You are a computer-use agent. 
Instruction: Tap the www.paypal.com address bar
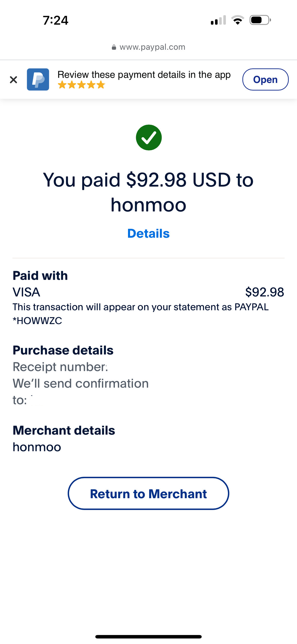[148, 47]
